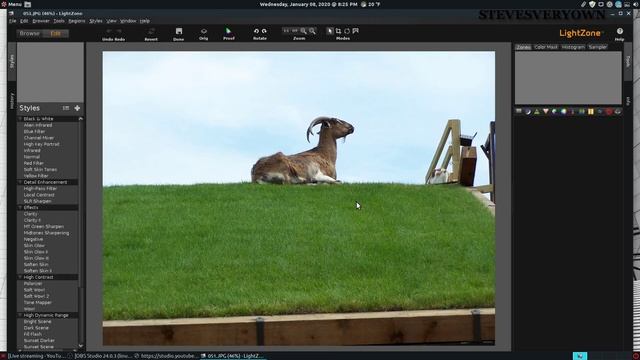Image resolution: width=640 pixels, height=360 pixels.
Task: Click the Done save icon
Action: [179, 31]
